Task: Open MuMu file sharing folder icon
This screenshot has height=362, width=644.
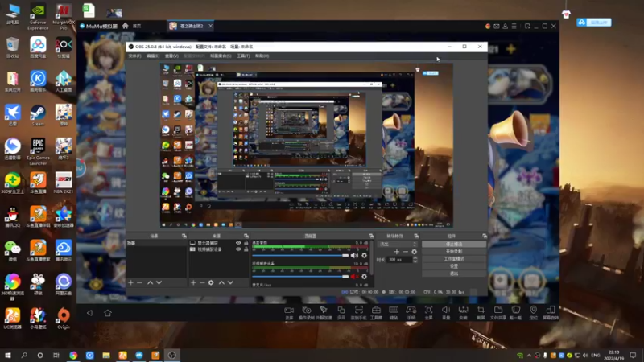Action: click(498, 312)
